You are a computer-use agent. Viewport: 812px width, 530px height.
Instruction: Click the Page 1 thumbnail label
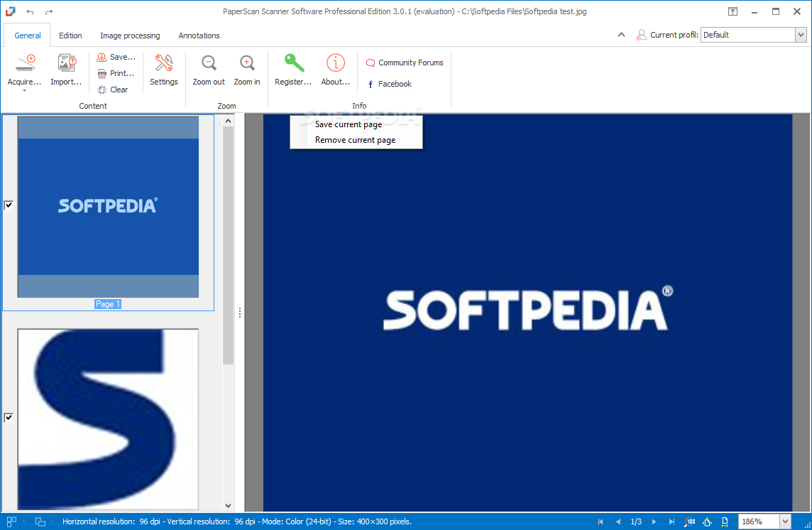click(x=108, y=304)
